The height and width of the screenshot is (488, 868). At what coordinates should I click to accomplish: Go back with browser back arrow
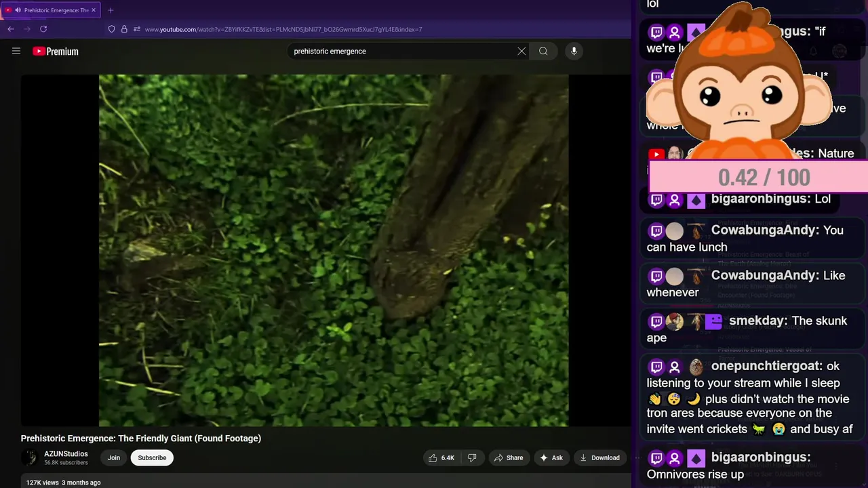11,29
